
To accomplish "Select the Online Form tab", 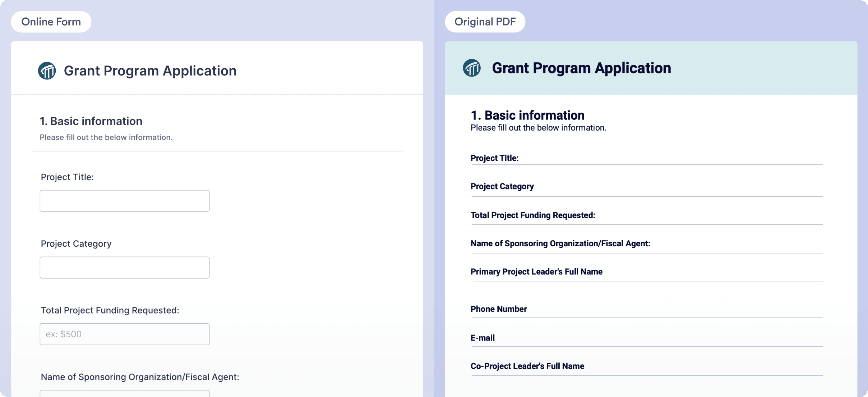I will click(51, 22).
